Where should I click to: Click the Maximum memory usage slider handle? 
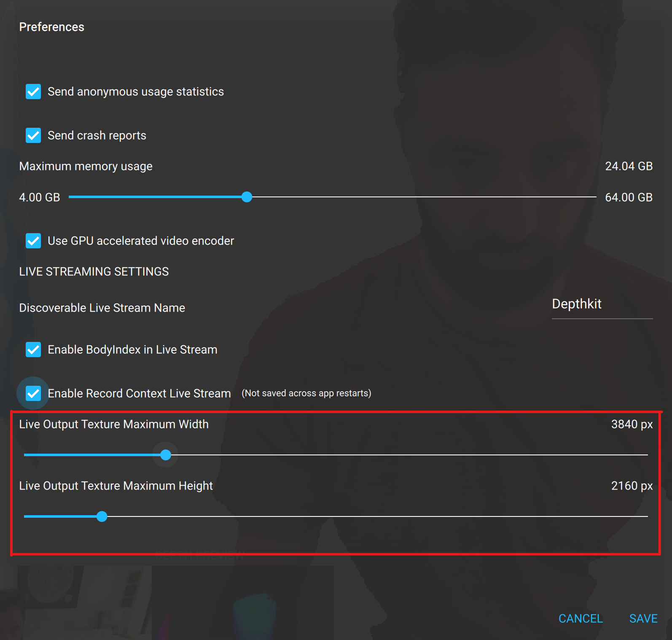click(x=247, y=197)
